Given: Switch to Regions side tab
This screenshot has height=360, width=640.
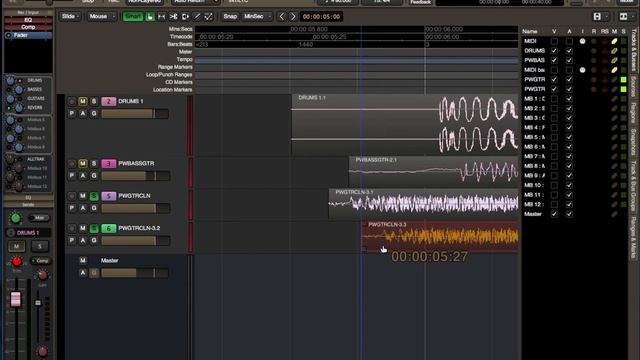Looking at the screenshot, I should [x=633, y=113].
